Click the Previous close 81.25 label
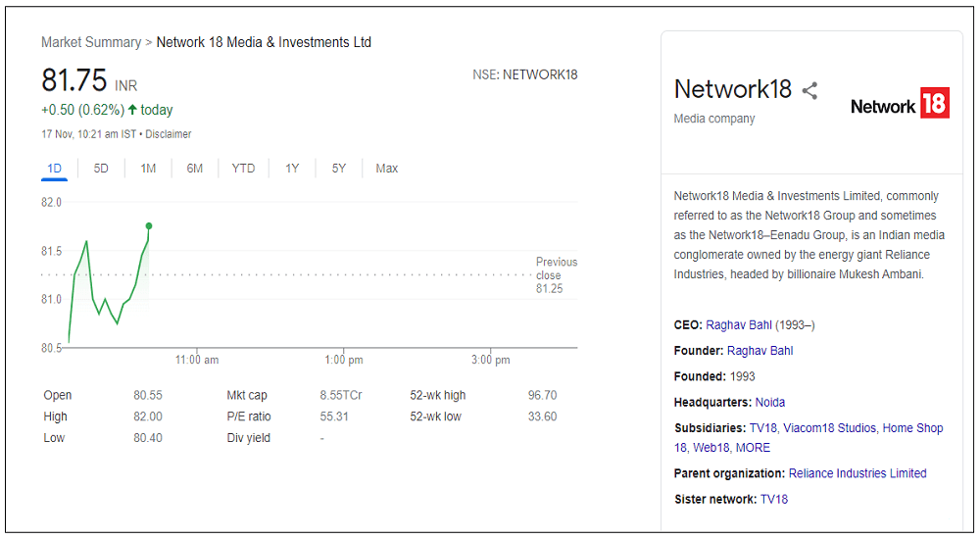 [557, 275]
